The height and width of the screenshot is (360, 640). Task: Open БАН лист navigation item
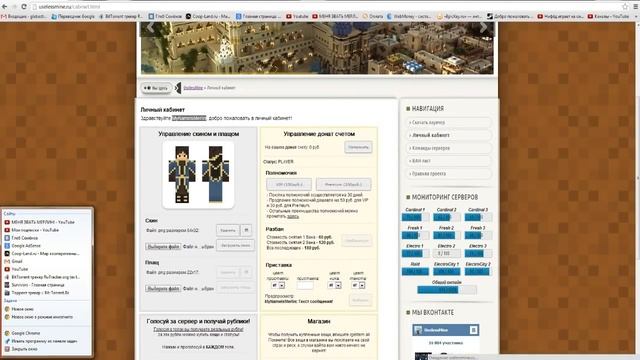449,161
